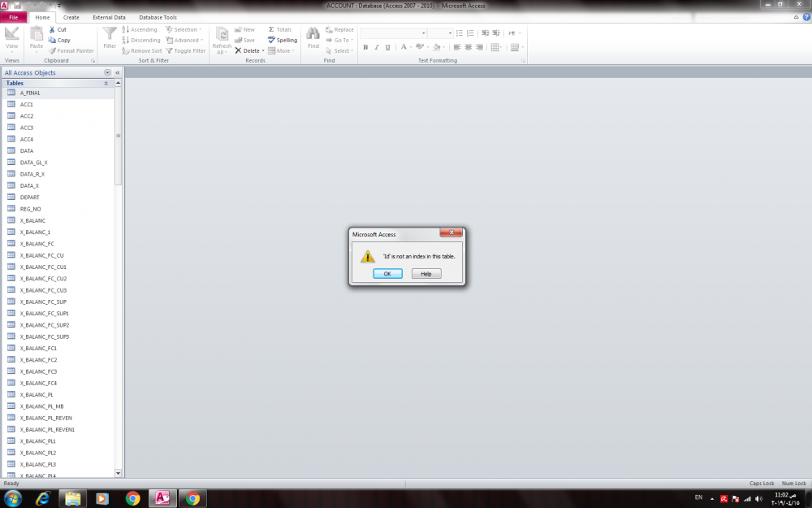Image resolution: width=812 pixels, height=508 pixels.
Task: Select the DATA_GL_X table
Action: (x=58, y=163)
